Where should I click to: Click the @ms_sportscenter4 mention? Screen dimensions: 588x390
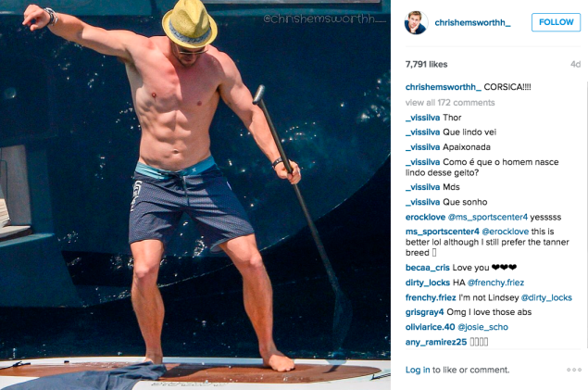[x=488, y=217]
